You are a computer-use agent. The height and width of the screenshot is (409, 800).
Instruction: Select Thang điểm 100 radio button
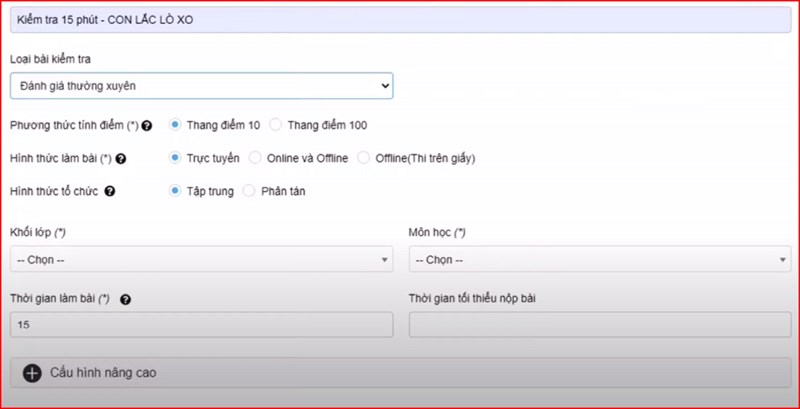pyautogui.click(x=276, y=125)
